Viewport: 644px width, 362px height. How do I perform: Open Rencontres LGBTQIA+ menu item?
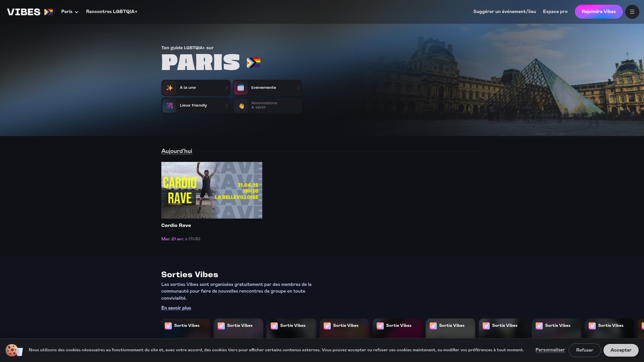tap(112, 12)
